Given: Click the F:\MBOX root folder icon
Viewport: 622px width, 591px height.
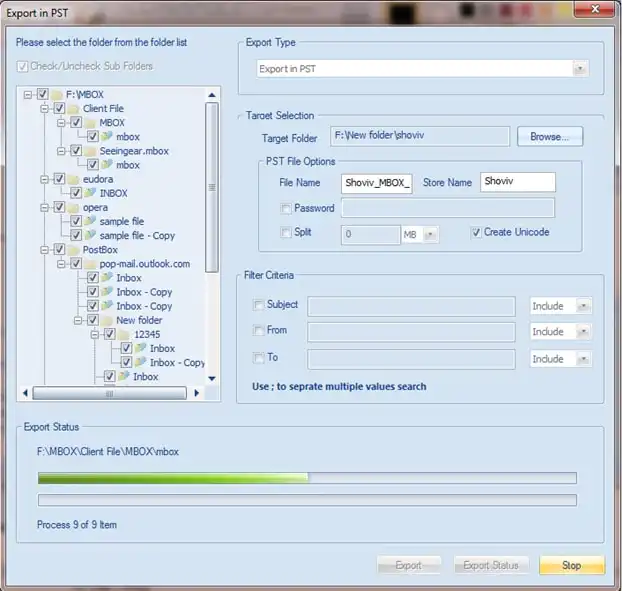Looking at the screenshot, I should (57, 95).
